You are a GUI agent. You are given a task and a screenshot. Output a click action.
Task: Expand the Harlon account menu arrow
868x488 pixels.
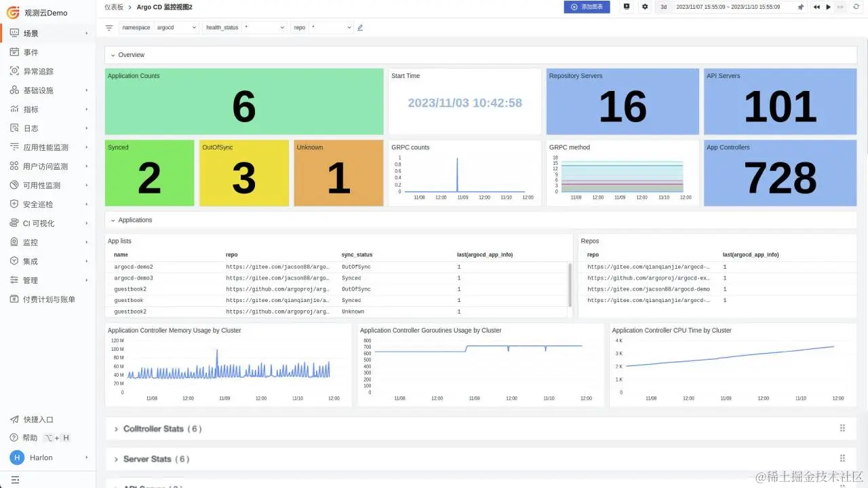coord(86,457)
